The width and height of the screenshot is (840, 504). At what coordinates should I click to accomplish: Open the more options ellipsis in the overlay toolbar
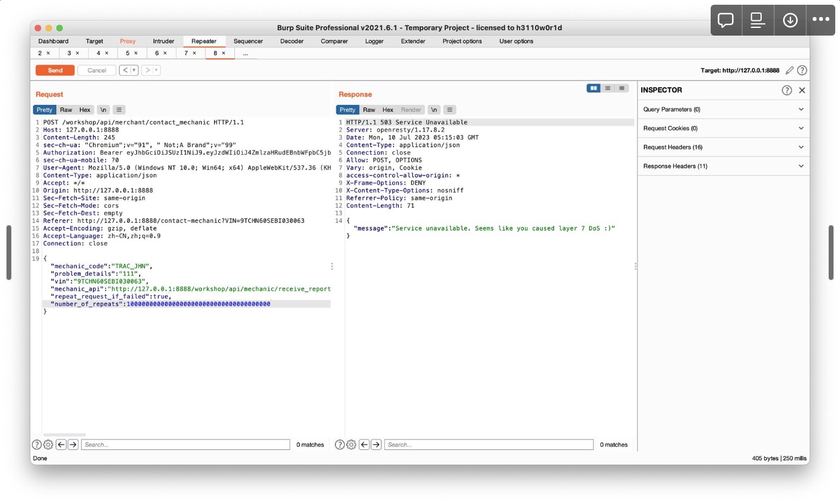821,20
